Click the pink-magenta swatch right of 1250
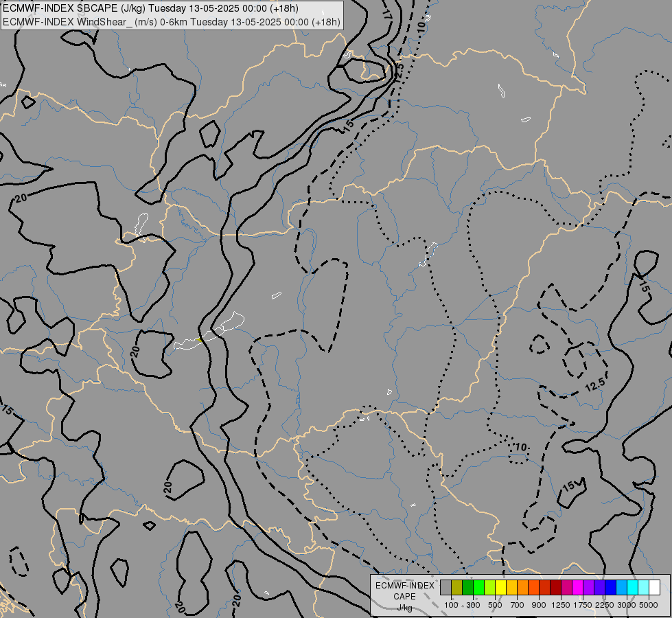Viewport: 672px width, 618px height. tap(566, 587)
